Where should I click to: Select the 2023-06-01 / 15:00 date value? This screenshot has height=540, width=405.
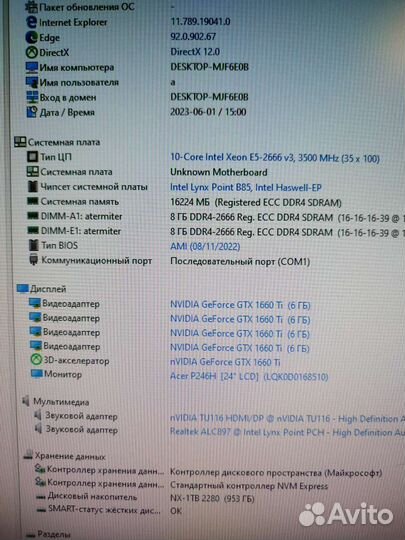(x=208, y=112)
